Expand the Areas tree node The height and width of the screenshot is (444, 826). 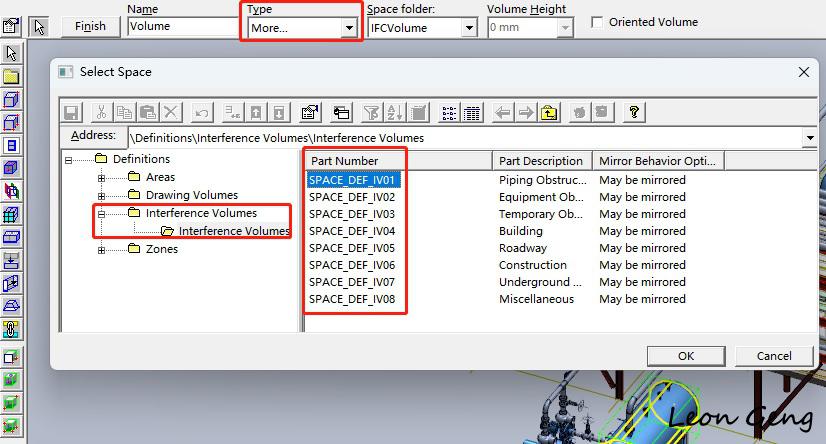click(101, 178)
